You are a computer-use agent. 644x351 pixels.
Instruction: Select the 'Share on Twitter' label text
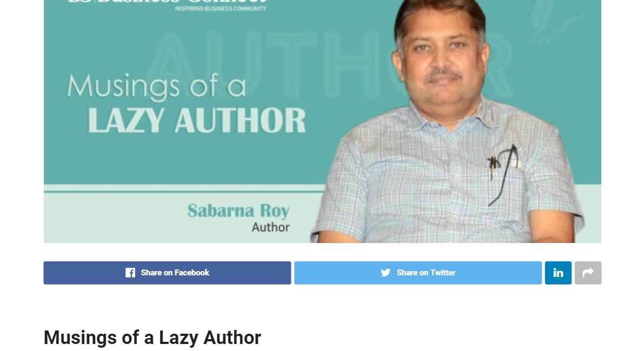pos(426,273)
